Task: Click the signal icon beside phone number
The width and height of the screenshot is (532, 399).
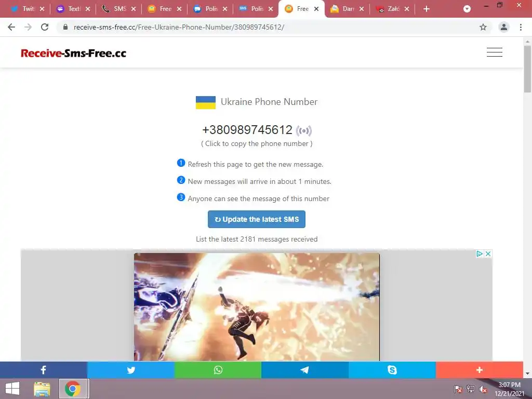Action: coord(303,130)
